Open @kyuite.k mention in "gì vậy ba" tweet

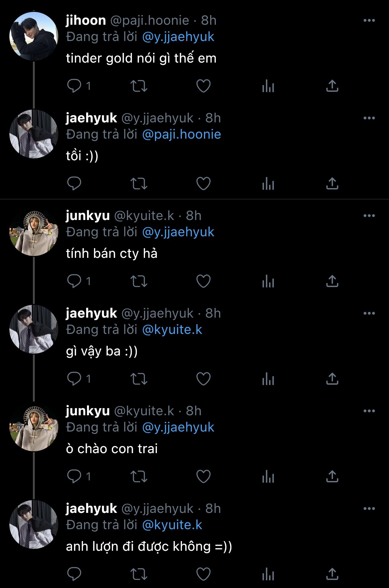172,330
